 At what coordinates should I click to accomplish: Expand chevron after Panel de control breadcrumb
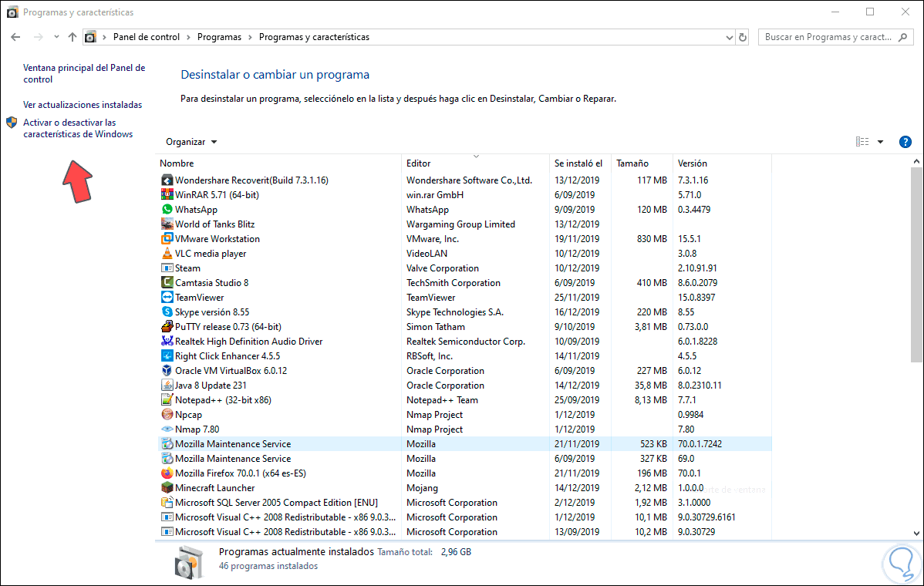pyautogui.click(x=188, y=37)
